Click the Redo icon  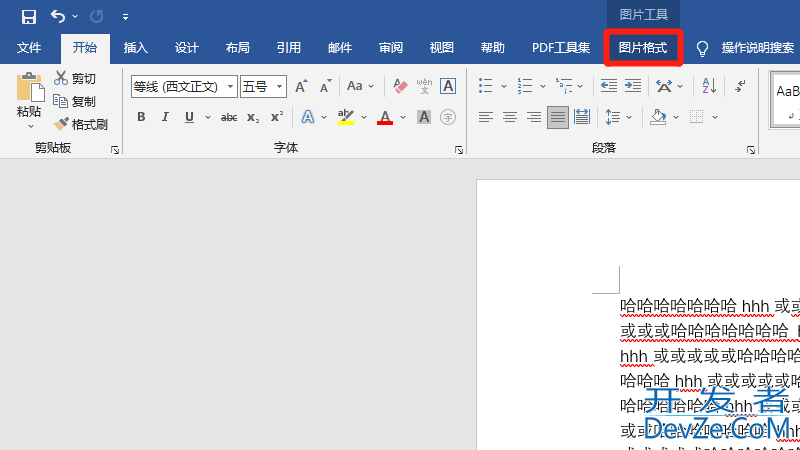pyautogui.click(x=96, y=17)
